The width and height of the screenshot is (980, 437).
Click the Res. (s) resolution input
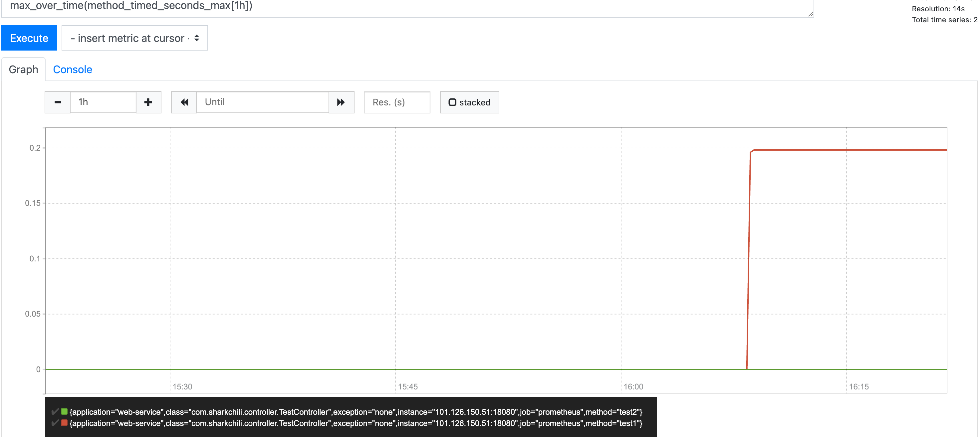click(x=396, y=102)
